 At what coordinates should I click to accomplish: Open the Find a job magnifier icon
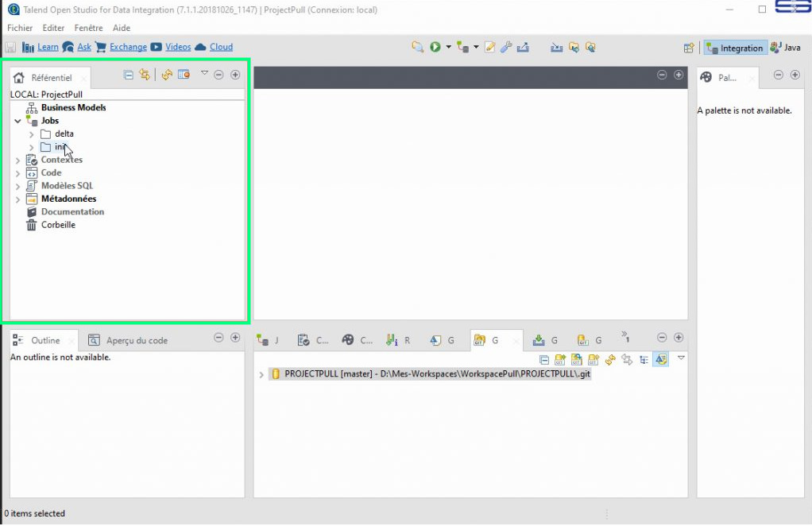click(417, 47)
